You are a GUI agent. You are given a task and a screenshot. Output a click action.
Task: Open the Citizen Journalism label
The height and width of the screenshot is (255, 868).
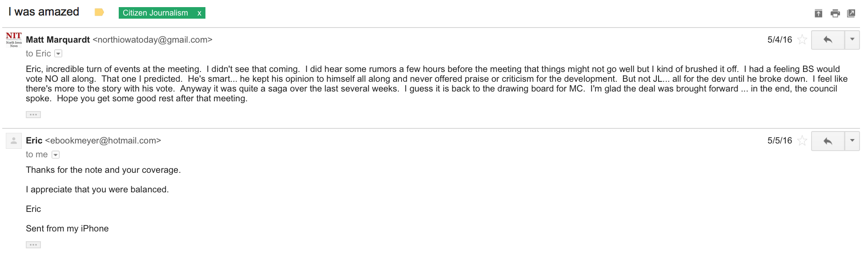click(155, 13)
